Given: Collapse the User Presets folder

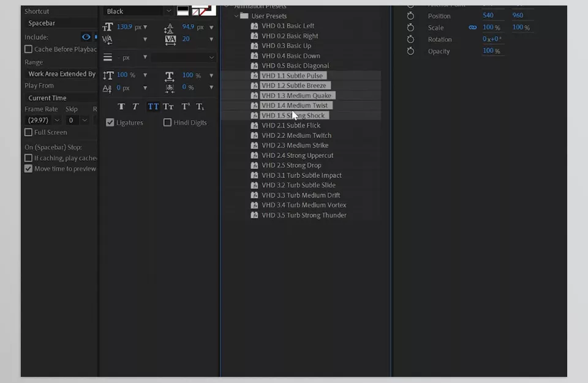Looking at the screenshot, I should 236,16.
